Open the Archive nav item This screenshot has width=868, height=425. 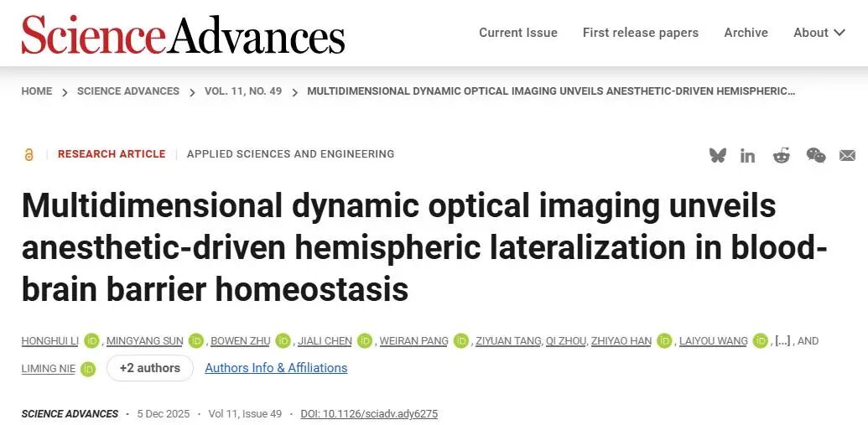coord(746,33)
